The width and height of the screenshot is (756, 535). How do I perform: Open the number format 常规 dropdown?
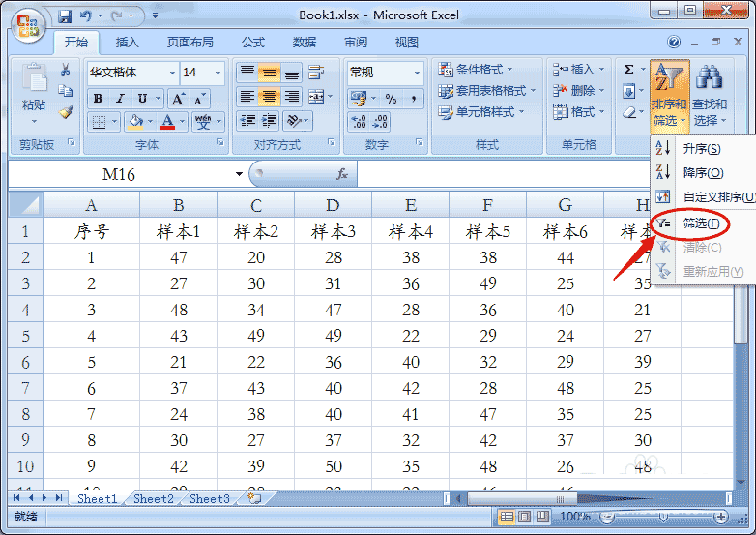(417, 73)
